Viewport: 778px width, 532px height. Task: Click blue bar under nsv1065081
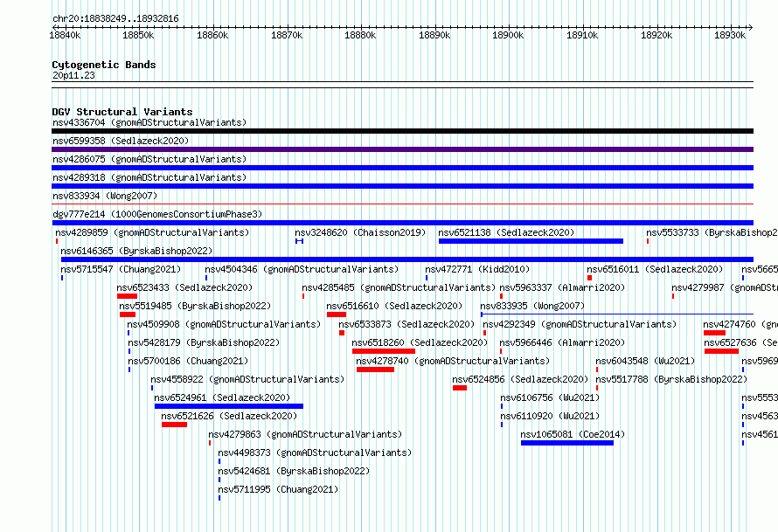click(567, 443)
